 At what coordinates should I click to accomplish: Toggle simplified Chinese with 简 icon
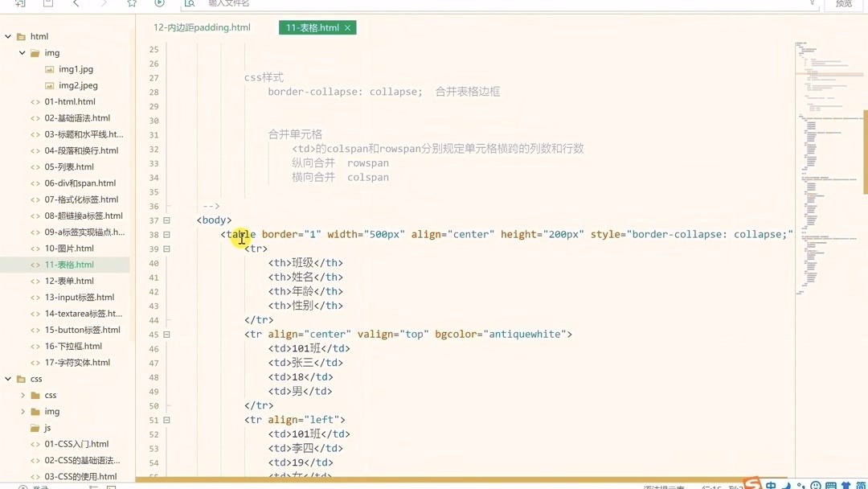click(x=862, y=484)
